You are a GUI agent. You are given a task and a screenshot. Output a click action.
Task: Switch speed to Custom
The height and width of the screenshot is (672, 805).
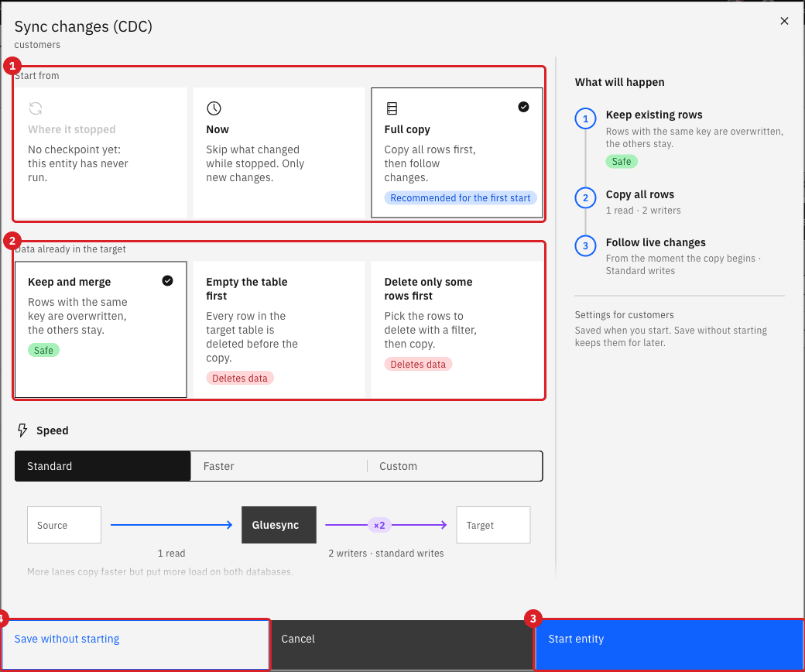tap(455, 466)
